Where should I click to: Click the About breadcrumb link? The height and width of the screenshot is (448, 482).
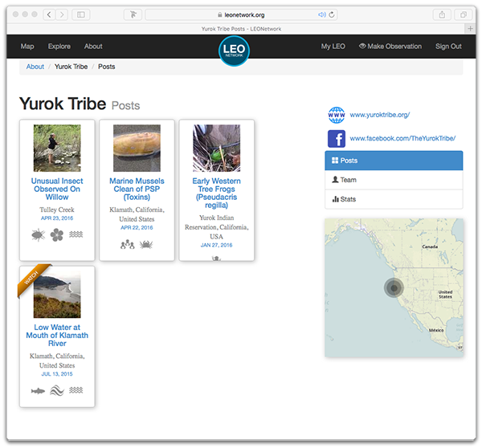click(x=35, y=67)
